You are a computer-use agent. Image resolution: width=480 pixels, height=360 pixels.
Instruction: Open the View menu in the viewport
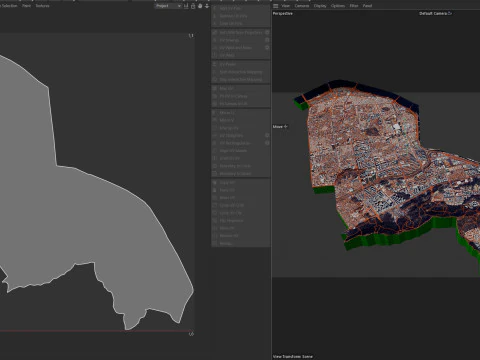click(x=286, y=6)
